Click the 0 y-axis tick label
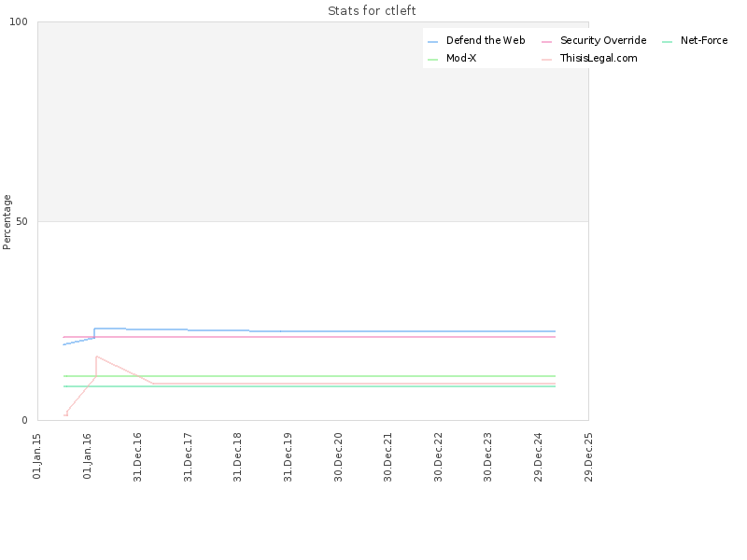This screenshot has height=560, width=747. [25, 421]
